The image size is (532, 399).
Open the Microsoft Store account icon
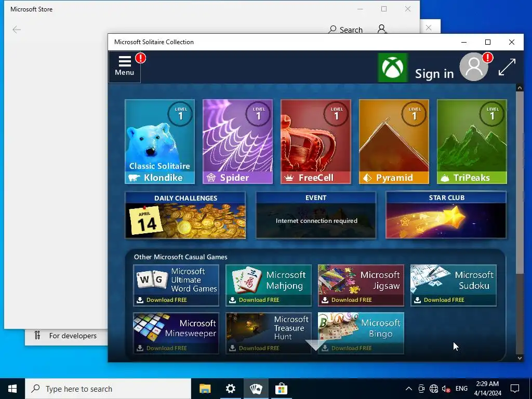pyautogui.click(x=382, y=29)
